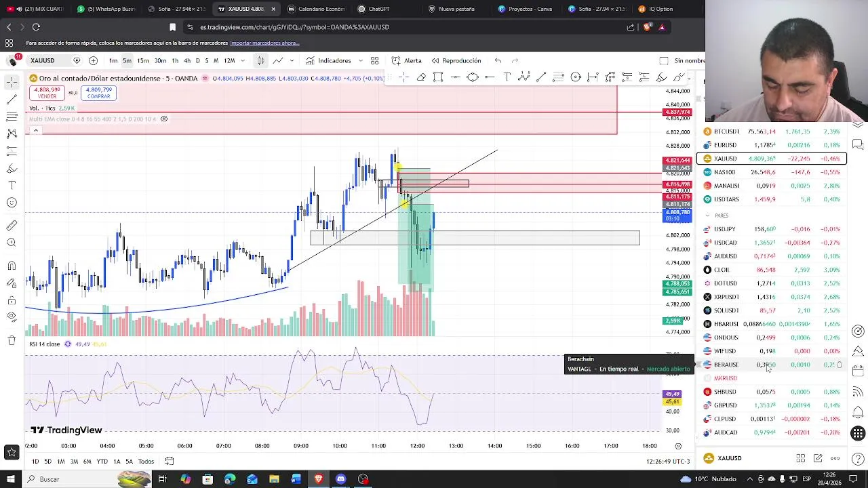Open Alerta alert creation

[x=406, y=61]
